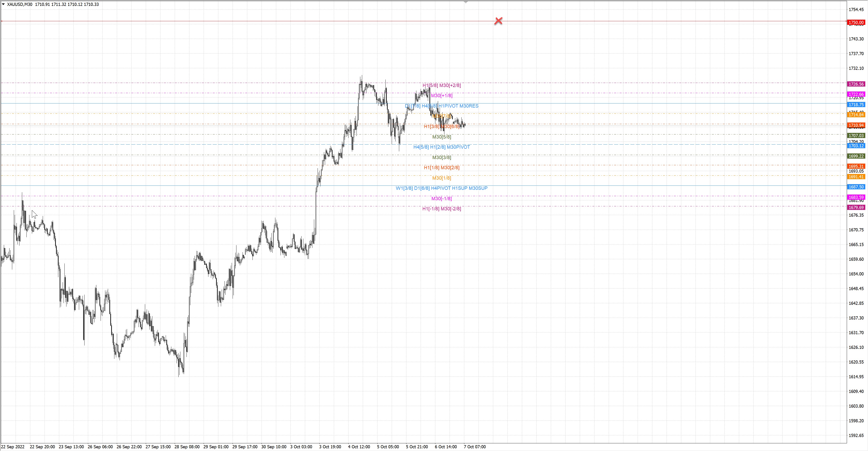The height and width of the screenshot is (451, 868).
Task: Click "W1[3/8] D1[6/8] H4PIVOT H1SUP M30SUP" label
Action: (x=441, y=188)
